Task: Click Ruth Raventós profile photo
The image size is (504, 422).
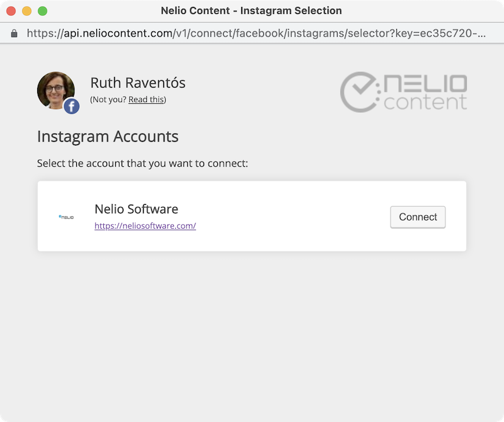Action: click(x=55, y=90)
